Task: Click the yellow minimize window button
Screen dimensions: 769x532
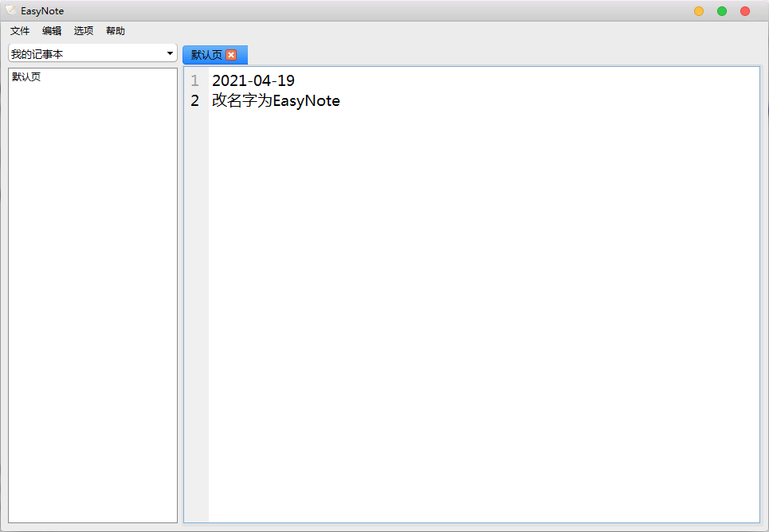Action: pos(699,11)
